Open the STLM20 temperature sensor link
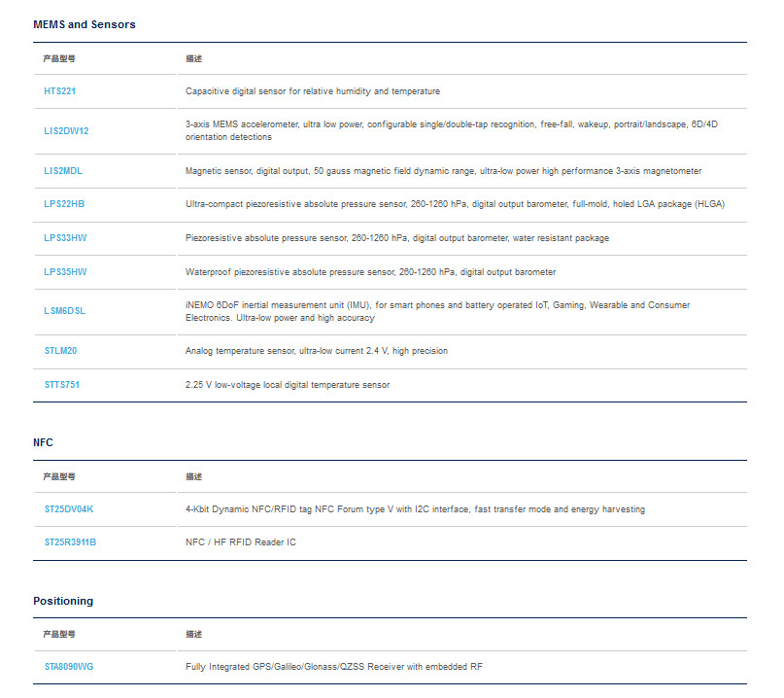The image size is (784, 698). click(60, 351)
